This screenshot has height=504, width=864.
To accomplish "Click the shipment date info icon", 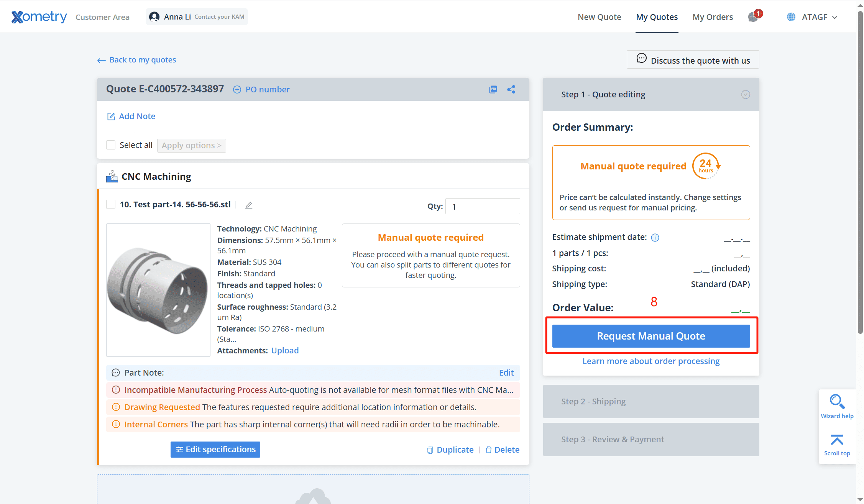I will pos(655,238).
